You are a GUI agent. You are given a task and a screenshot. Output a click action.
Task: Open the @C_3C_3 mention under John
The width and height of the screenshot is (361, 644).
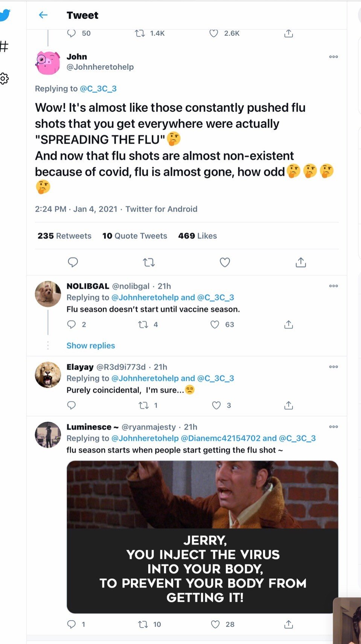coord(98,89)
